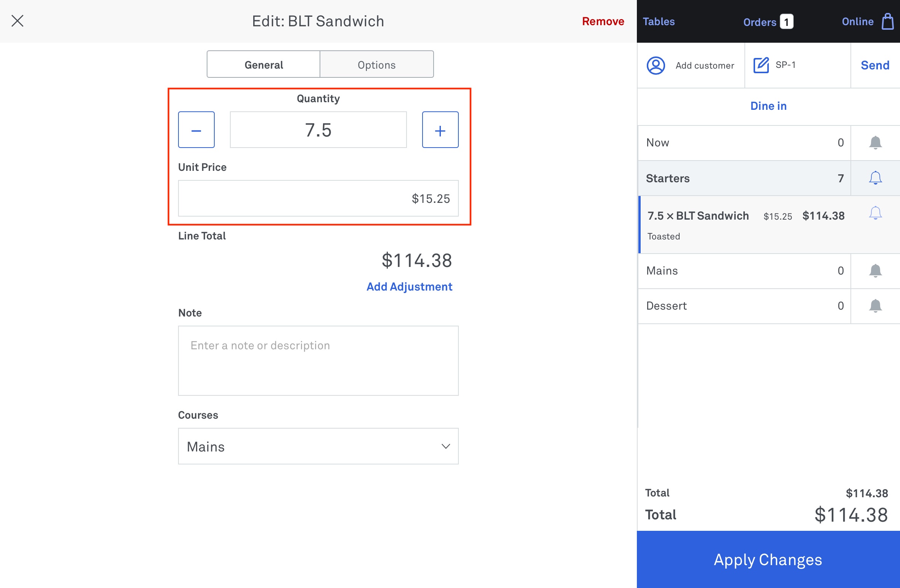Open the Orders tab
Image resolution: width=900 pixels, height=588 pixels.
[x=760, y=22]
